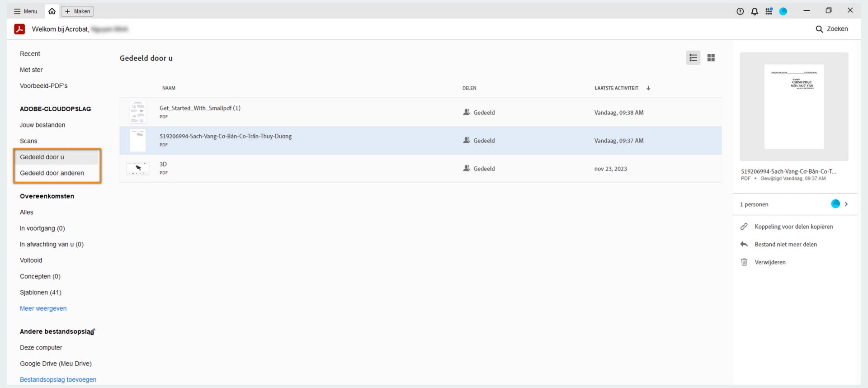
Task: Click Verwijderen to delete the file
Action: click(770, 262)
